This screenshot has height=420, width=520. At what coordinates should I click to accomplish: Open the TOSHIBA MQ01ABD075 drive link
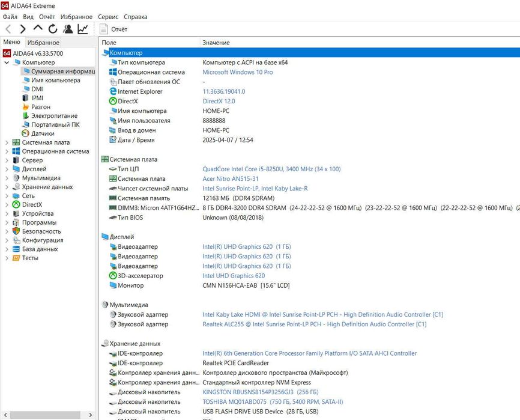pyautogui.click(x=273, y=402)
